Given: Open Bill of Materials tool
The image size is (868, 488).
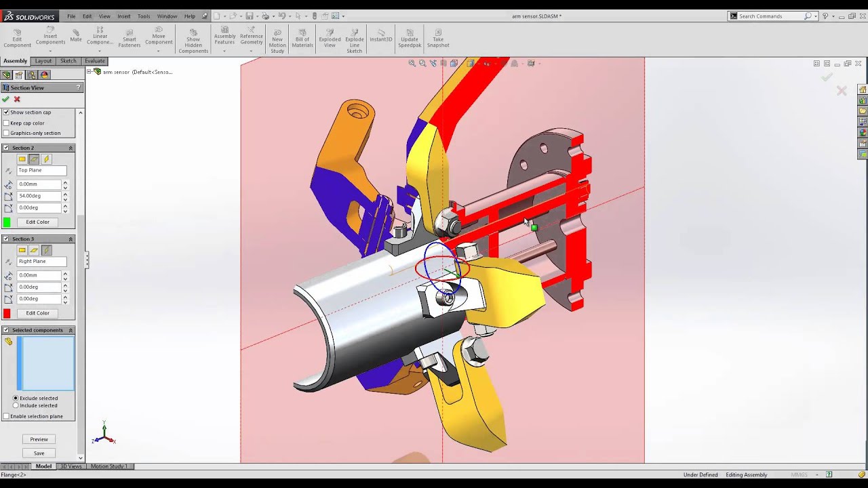Looking at the screenshot, I should 302,38.
